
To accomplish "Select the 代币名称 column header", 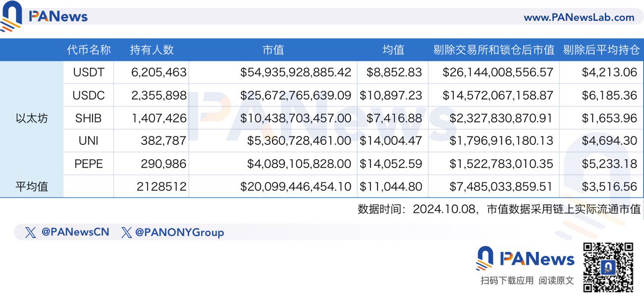I will click(x=89, y=50).
